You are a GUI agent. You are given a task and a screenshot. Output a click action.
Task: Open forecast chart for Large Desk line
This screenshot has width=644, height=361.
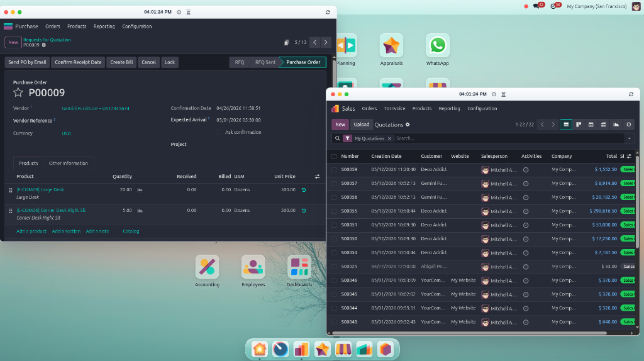[140, 190]
